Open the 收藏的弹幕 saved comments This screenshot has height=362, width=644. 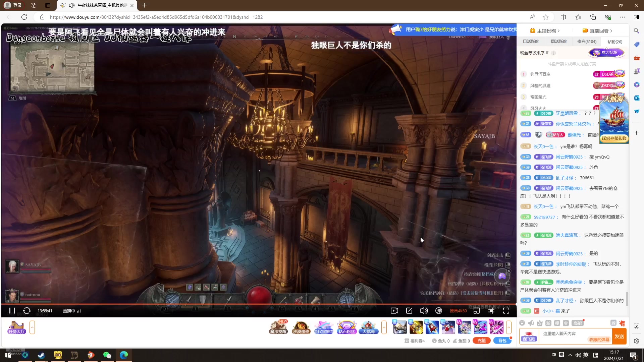tap(599, 340)
